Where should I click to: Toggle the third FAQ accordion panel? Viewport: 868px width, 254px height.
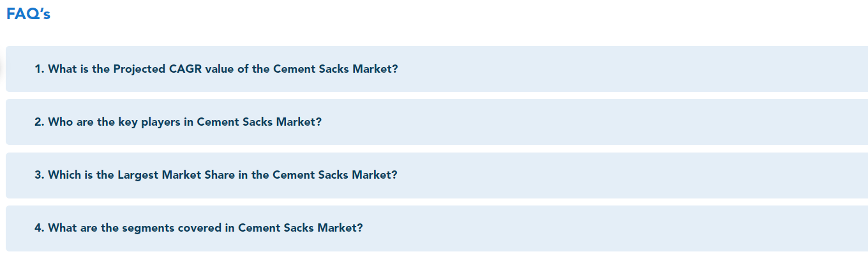437,175
